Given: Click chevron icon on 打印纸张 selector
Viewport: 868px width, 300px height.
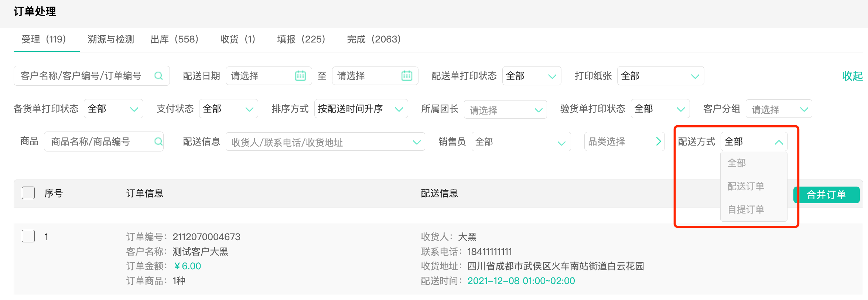Looking at the screenshot, I should 695,76.
